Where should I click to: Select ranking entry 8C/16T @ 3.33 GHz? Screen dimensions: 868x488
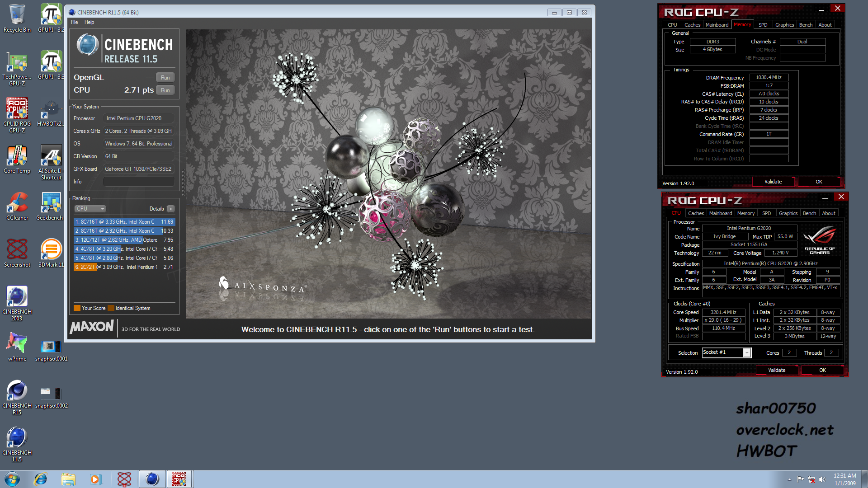[124, 222]
